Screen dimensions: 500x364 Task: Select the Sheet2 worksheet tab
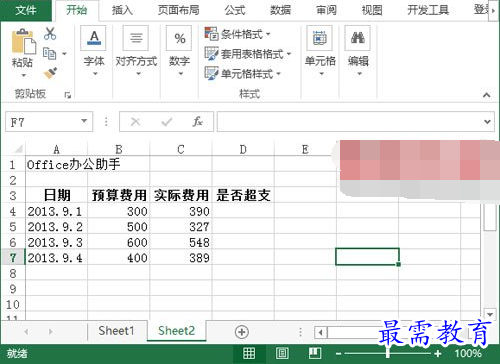pyautogui.click(x=176, y=331)
